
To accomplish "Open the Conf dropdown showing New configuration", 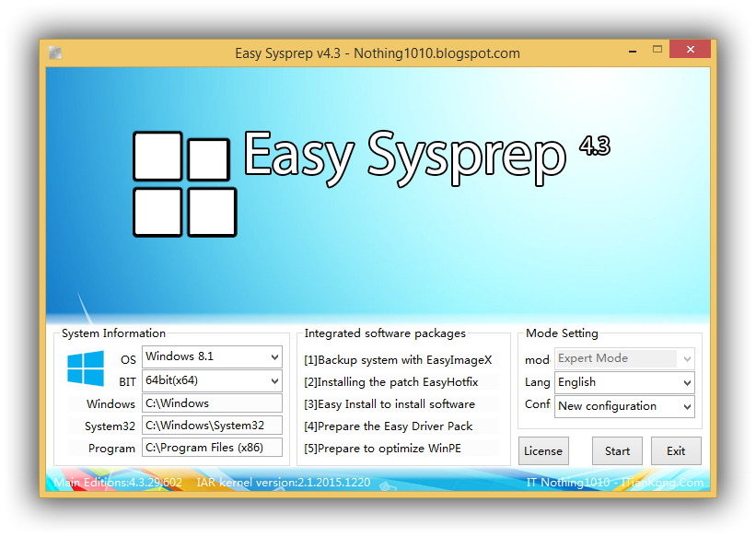I will (x=624, y=406).
